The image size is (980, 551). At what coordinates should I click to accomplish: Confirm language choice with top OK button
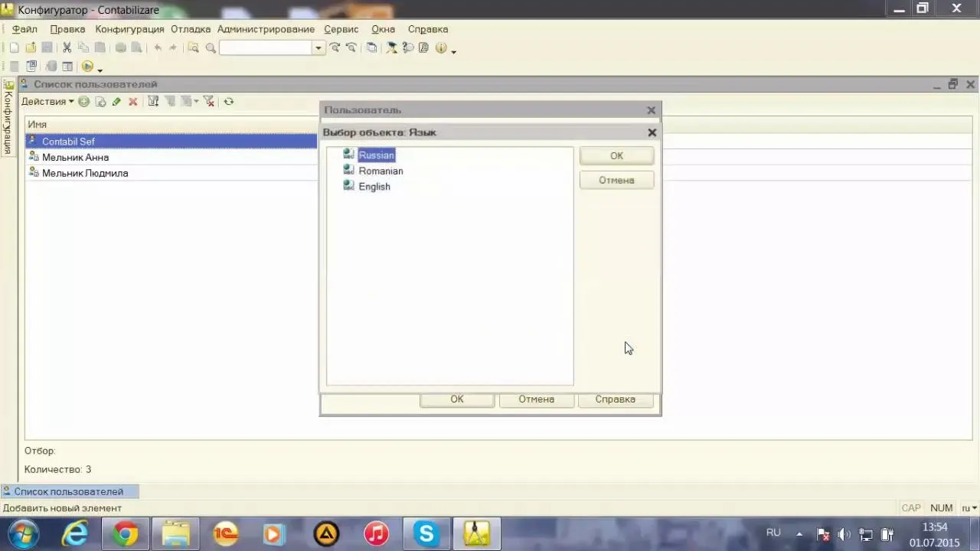coord(616,156)
